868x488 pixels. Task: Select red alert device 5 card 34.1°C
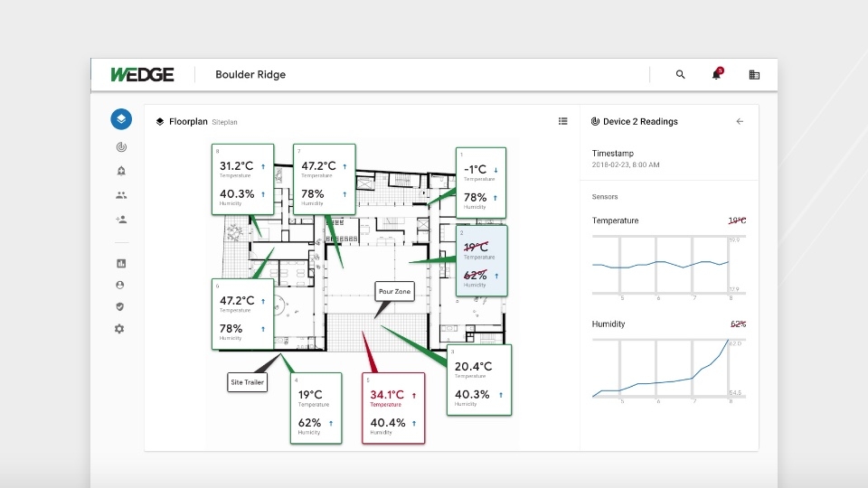393,408
